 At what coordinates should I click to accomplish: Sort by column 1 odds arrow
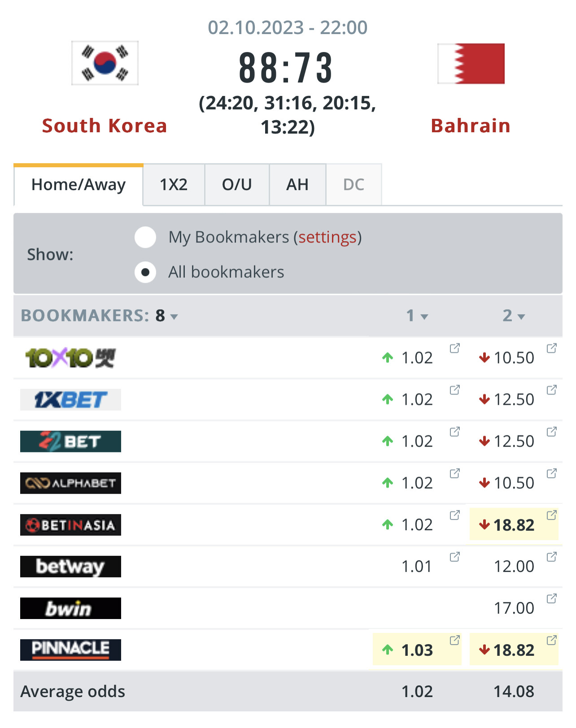424,317
